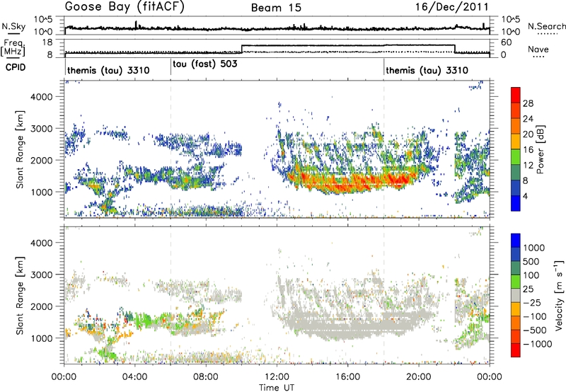
Task: Click the '18' frequency axis tick
Action: (x=47, y=42)
